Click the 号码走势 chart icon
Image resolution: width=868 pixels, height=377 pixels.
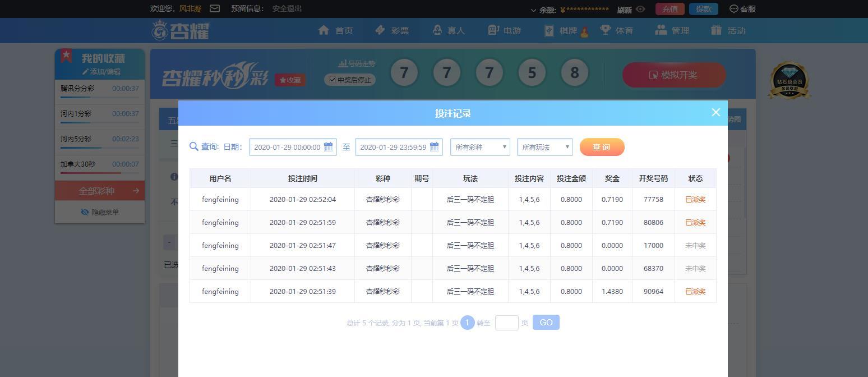point(343,64)
